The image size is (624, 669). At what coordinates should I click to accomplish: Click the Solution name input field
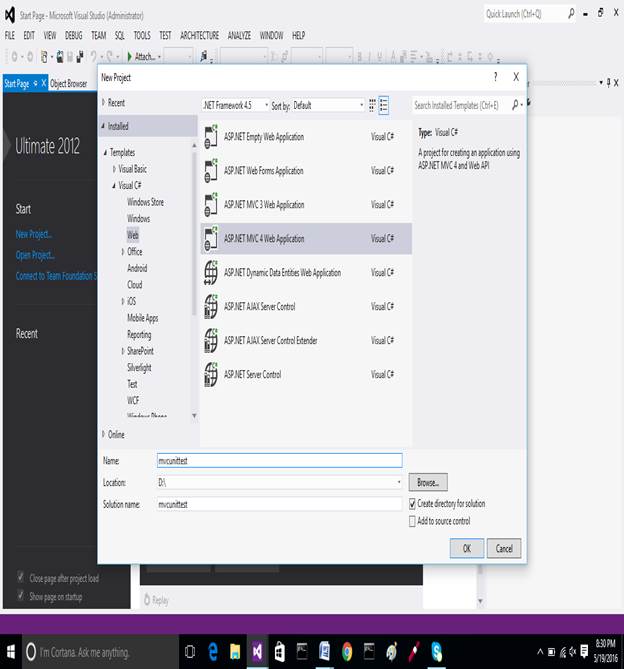pyautogui.click(x=279, y=504)
